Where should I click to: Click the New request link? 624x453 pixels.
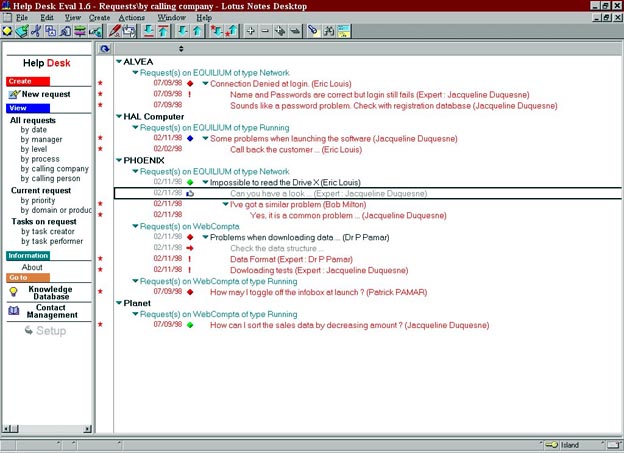point(46,94)
